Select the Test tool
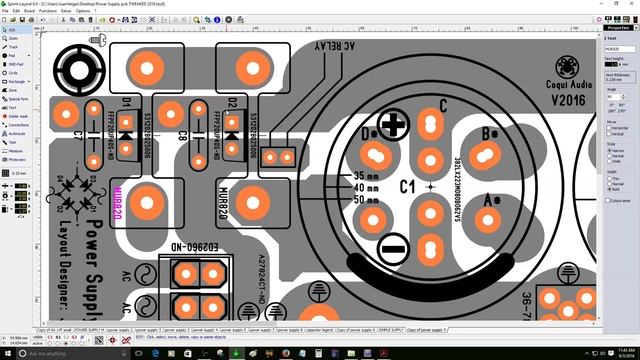The width and height of the screenshot is (640, 360). (16, 142)
